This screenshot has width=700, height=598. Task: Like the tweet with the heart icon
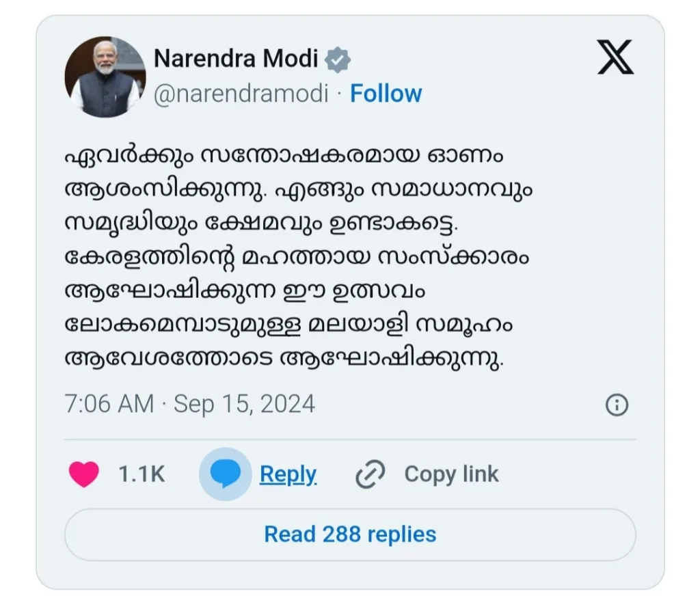pos(84,474)
